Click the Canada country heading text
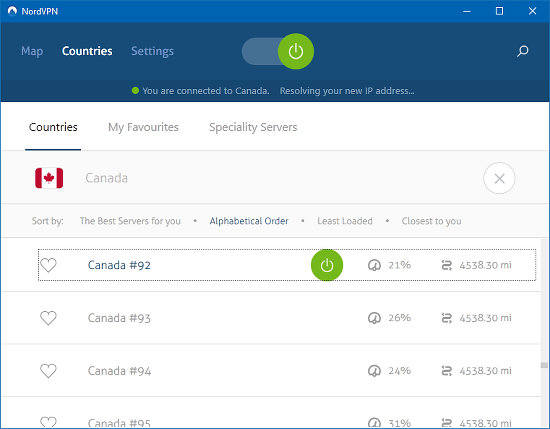This screenshot has height=429, width=550. pos(106,178)
